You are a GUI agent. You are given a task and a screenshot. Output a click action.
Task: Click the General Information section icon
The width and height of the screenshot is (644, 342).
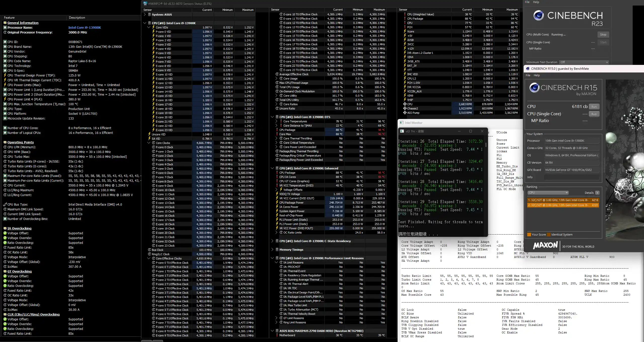pos(5,23)
